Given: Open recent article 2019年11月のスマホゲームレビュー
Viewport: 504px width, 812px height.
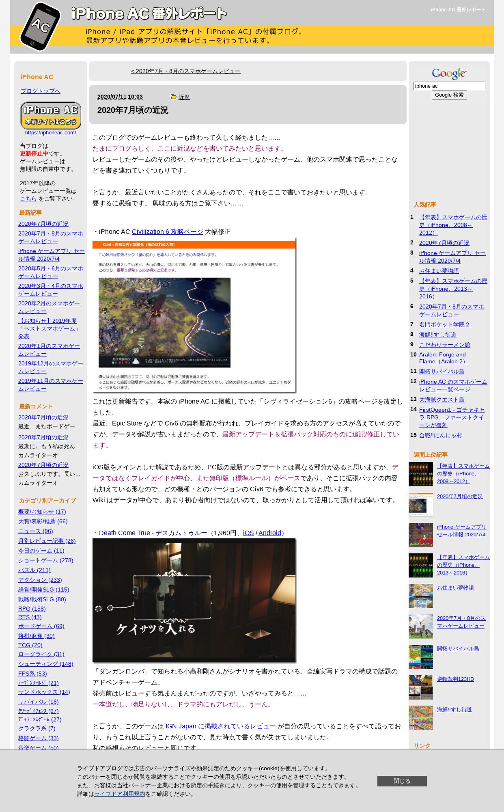Looking at the screenshot, I should pyautogui.click(x=50, y=384).
